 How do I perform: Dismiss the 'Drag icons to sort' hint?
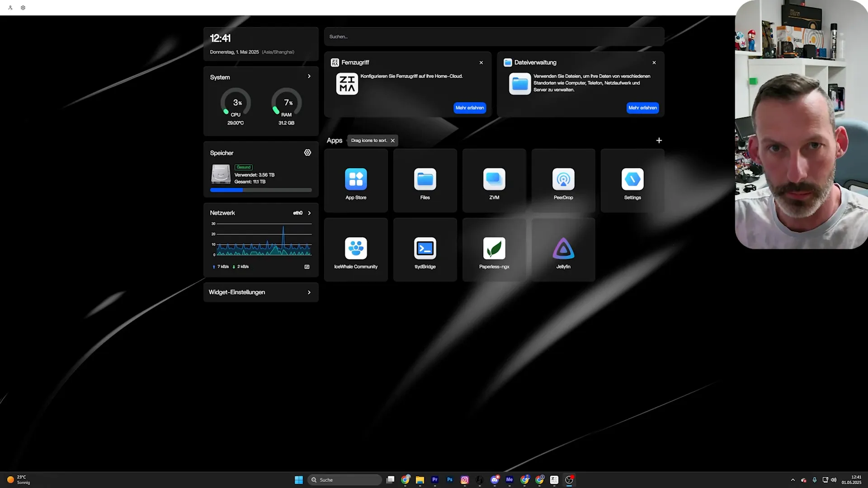pyautogui.click(x=393, y=141)
